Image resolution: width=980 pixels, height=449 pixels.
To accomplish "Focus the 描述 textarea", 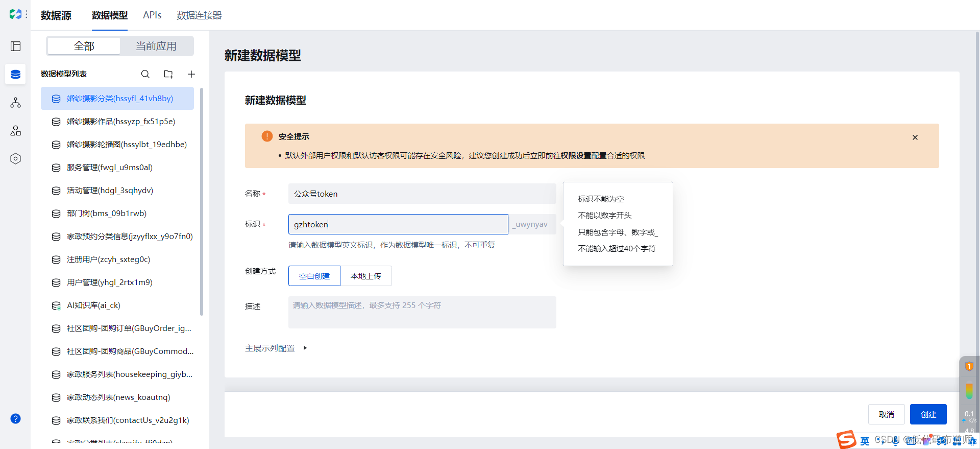I will tap(422, 312).
